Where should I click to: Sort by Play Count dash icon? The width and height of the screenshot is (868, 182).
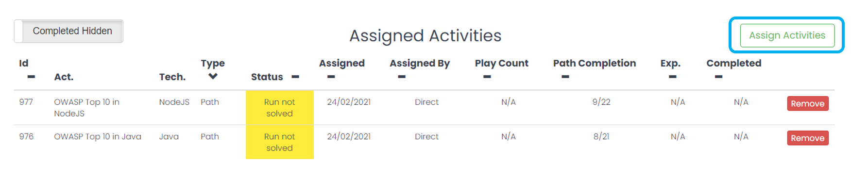(x=487, y=77)
